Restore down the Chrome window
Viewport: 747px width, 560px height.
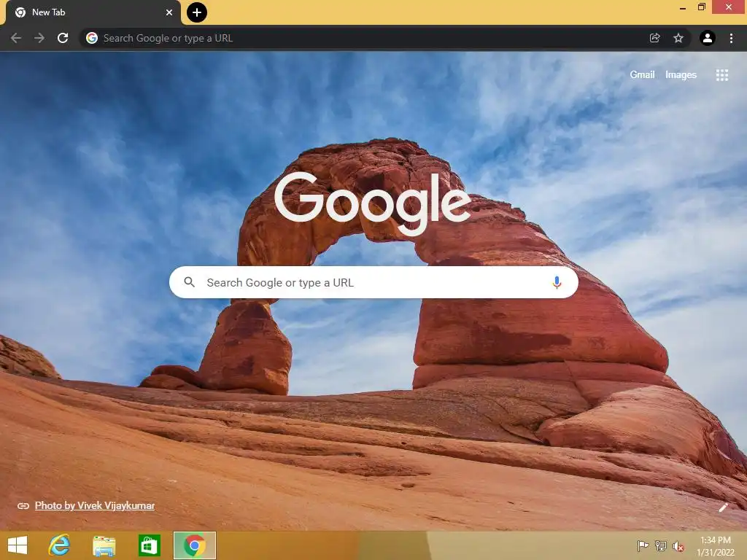(x=701, y=7)
